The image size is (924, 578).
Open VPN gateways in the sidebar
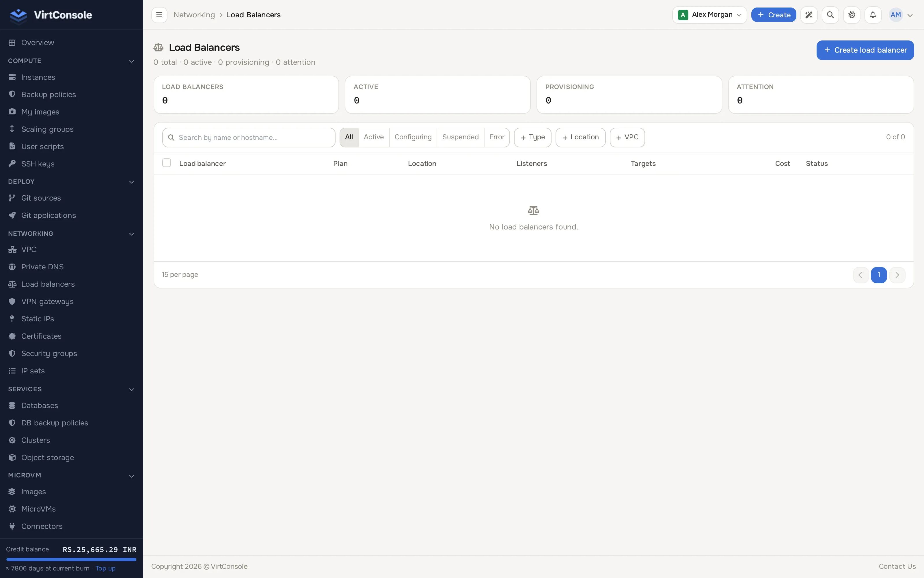pyautogui.click(x=71, y=302)
